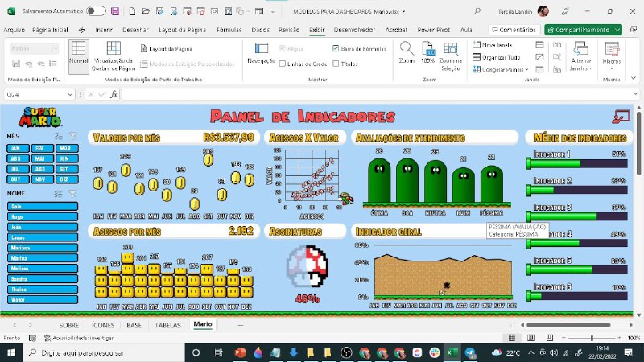The height and width of the screenshot is (362, 644).
Task: Click the Indicador 1 progress bar
Action: click(577, 163)
